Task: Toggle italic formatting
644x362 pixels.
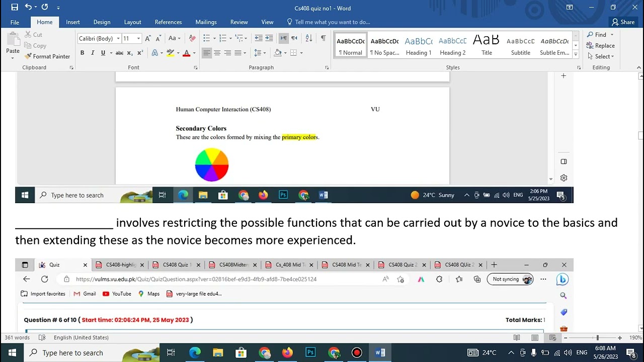Action: 93,53
